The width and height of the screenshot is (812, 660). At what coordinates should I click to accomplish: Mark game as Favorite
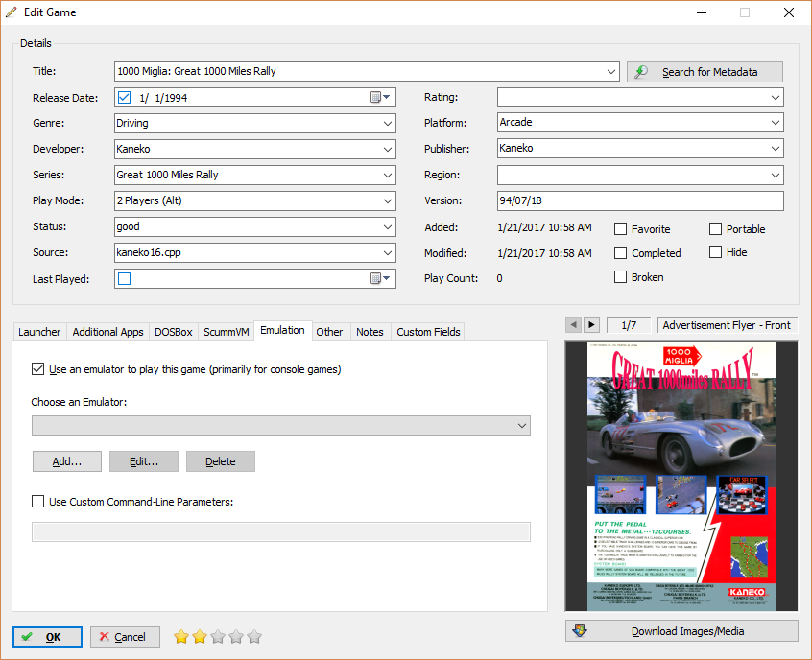pyautogui.click(x=620, y=229)
